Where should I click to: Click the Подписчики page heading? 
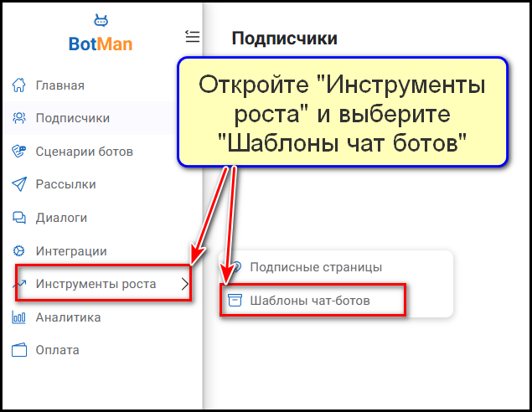pos(284,38)
